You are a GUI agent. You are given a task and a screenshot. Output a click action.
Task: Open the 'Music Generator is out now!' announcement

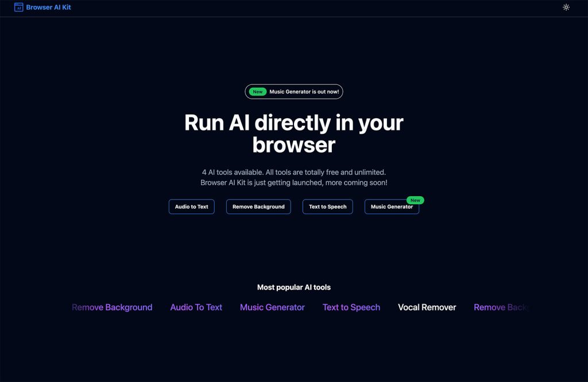[x=304, y=92]
